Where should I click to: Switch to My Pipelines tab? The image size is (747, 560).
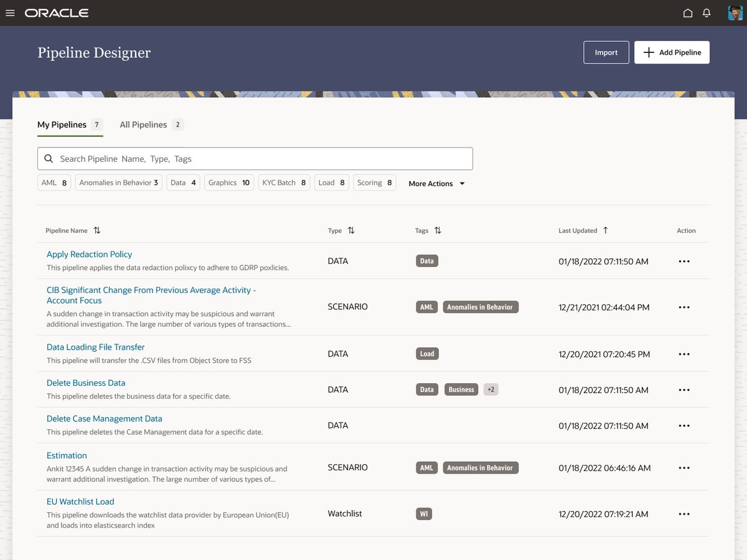[70, 124]
